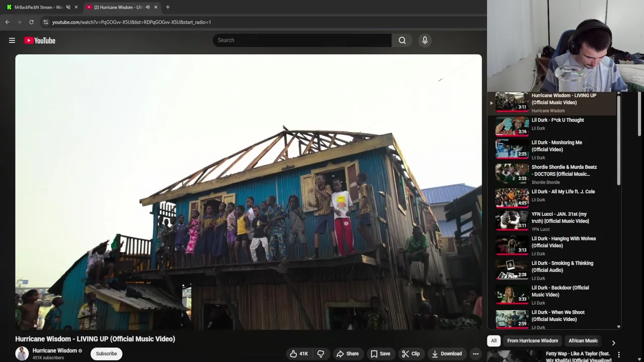Image resolution: width=644 pixels, height=362 pixels.
Task: Type in the YouTube search field
Action: click(x=302, y=40)
